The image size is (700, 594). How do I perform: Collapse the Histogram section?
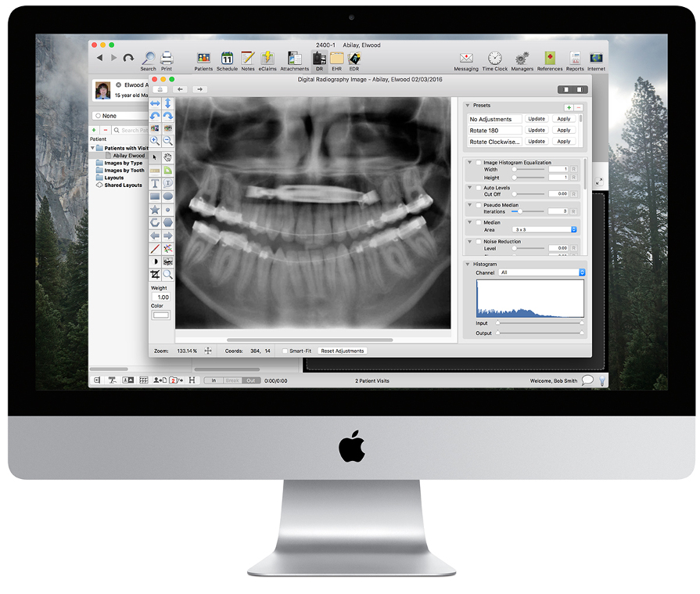468,264
